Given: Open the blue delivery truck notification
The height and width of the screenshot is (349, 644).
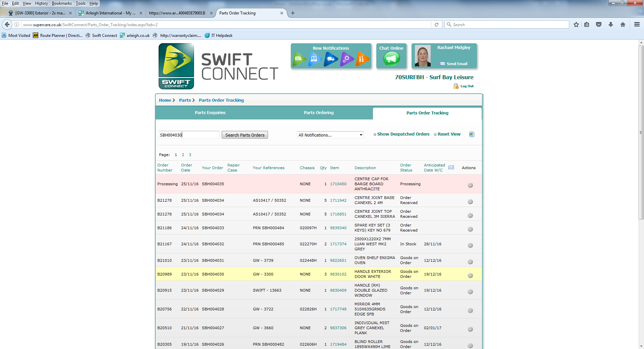Looking at the screenshot, I should 330,59.
